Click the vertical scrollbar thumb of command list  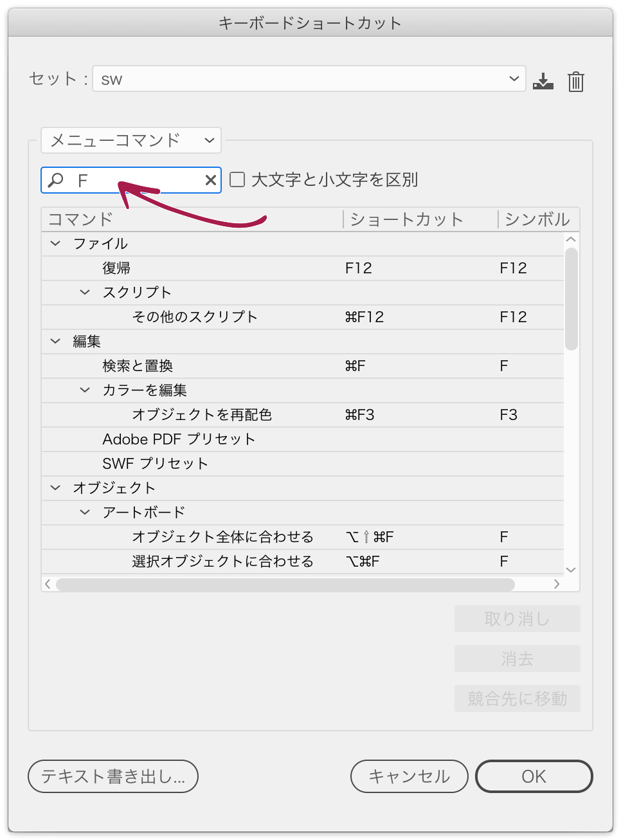[571, 299]
